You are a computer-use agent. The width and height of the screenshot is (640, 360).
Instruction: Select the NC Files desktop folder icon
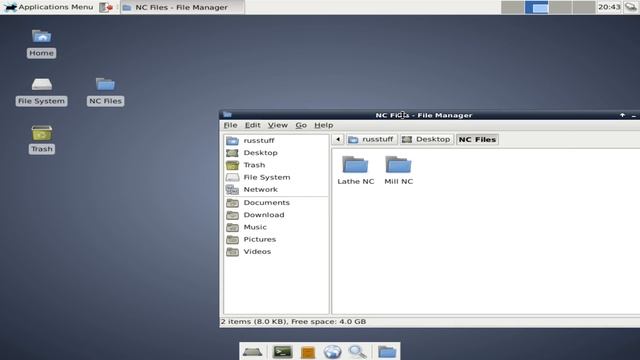105,91
